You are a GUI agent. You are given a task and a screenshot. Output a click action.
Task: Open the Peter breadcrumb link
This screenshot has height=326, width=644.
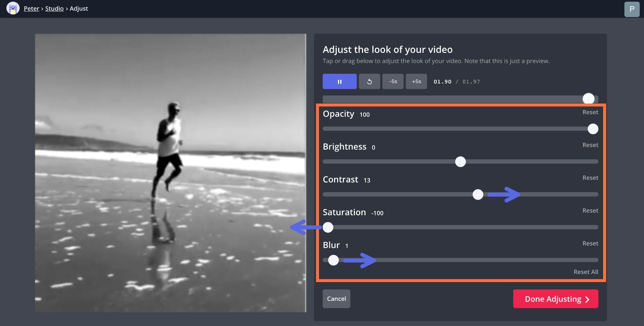click(x=32, y=9)
